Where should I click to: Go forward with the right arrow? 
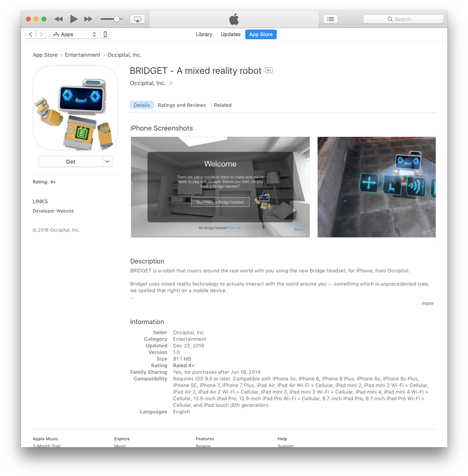click(41, 35)
